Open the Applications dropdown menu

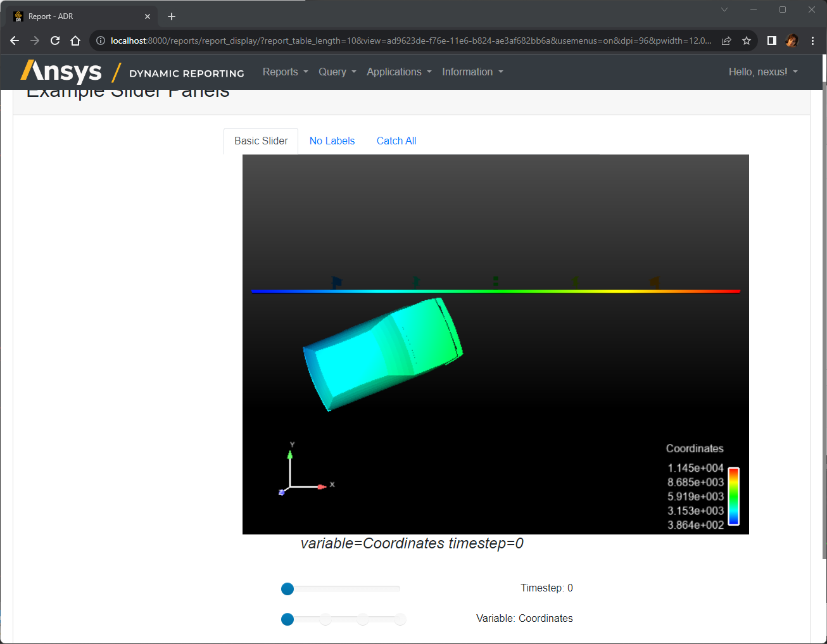coord(400,72)
